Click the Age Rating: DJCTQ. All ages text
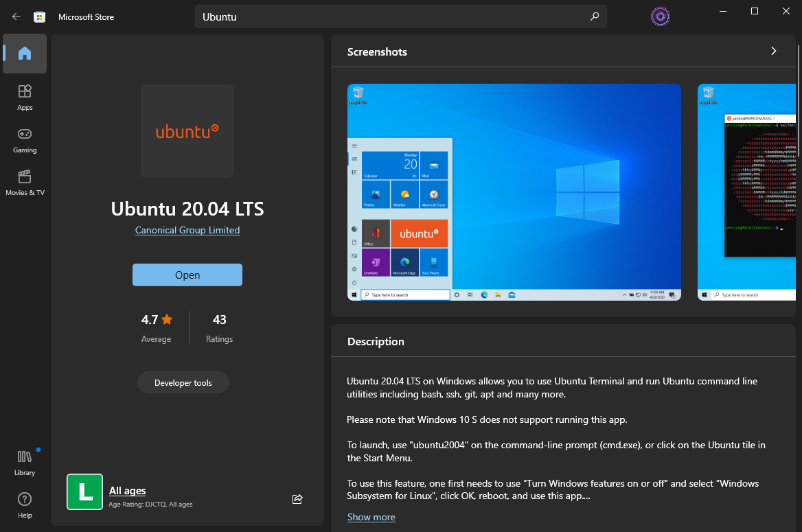This screenshot has height=532, width=802. 150,505
